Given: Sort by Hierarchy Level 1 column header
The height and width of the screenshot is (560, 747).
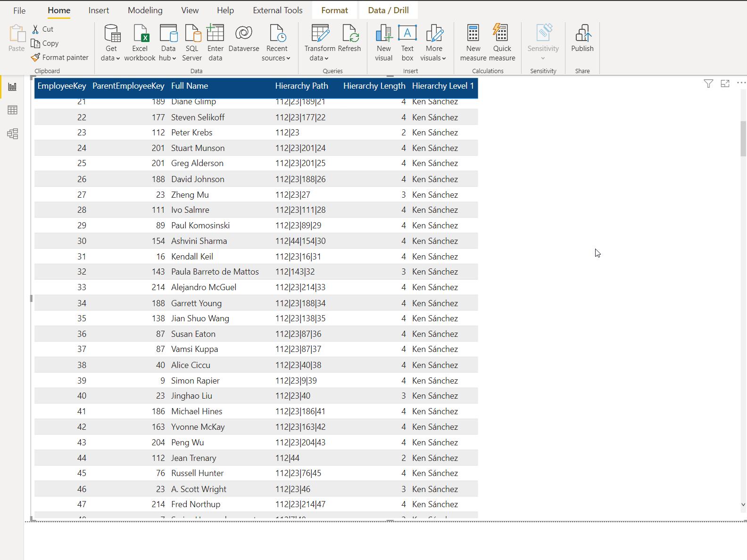Looking at the screenshot, I should coord(443,86).
